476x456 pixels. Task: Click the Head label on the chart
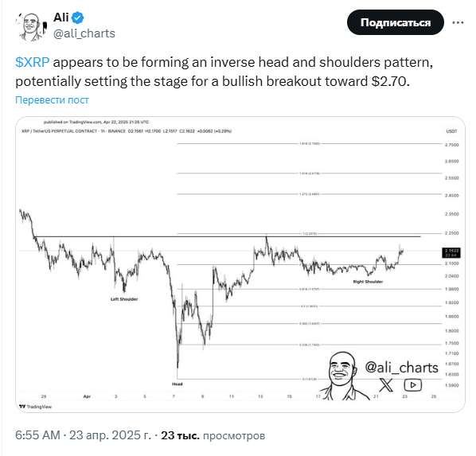click(x=177, y=384)
